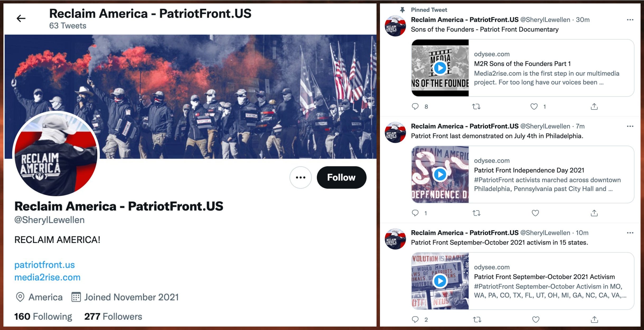Image resolution: width=644 pixels, height=330 pixels.
Task: Open more options on the 10m tweet
Action: [630, 233]
